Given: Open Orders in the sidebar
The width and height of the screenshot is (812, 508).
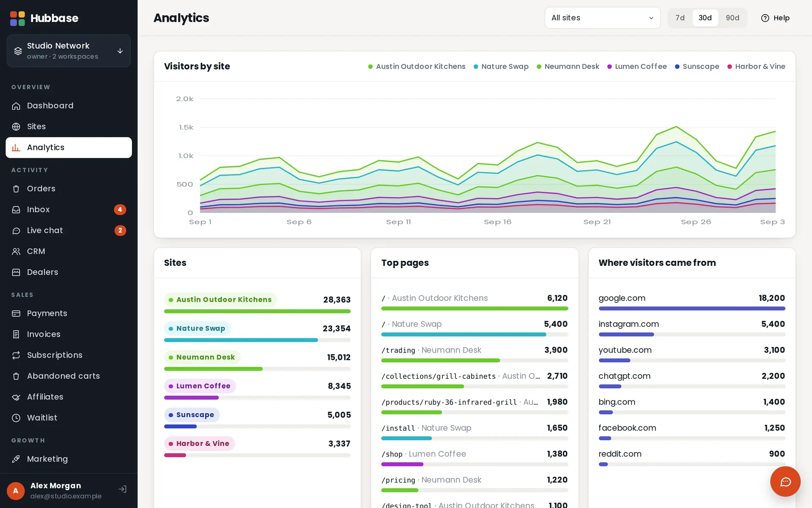Looking at the screenshot, I should coord(69,189).
